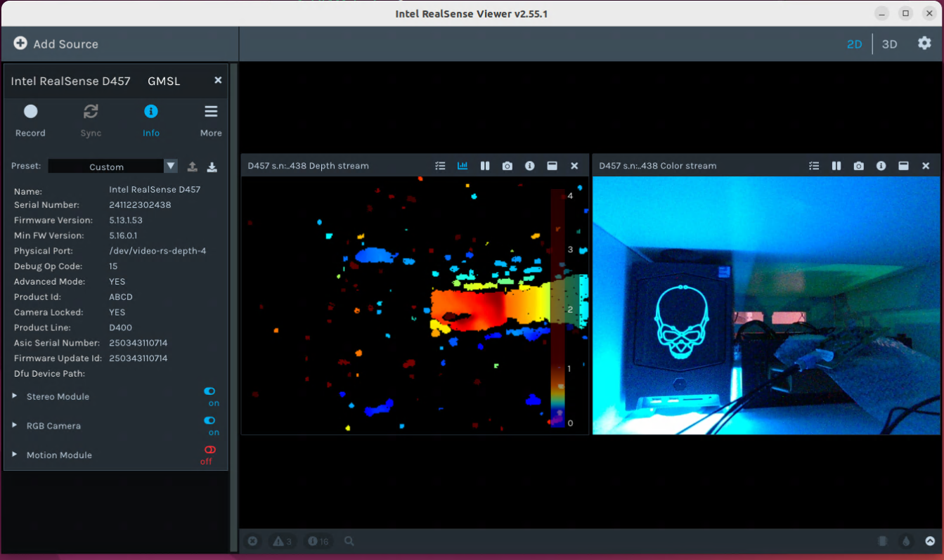Click the warnings count icon showing 3
The height and width of the screenshot is (560, 944).
283,541
